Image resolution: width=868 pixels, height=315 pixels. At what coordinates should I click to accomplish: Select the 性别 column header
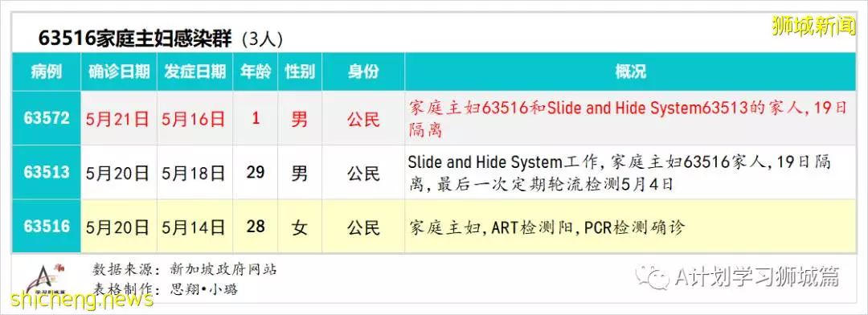pyautogui.click(x=300, y=72)
